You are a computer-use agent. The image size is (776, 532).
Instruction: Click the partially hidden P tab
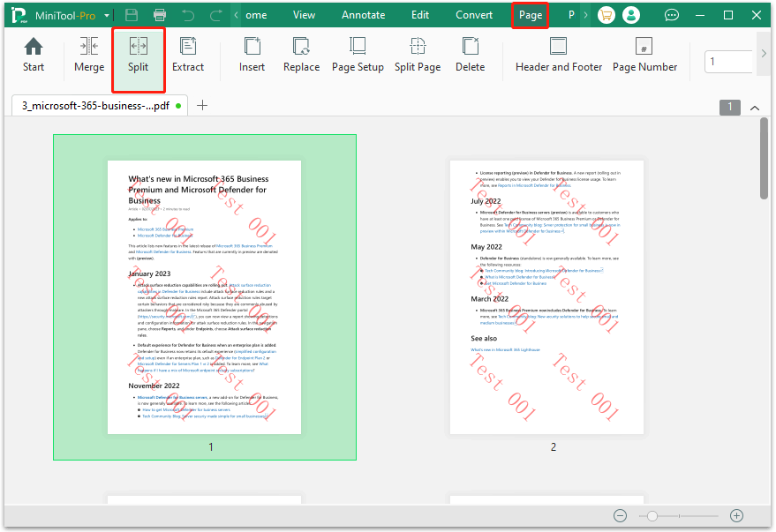point(571,15)
